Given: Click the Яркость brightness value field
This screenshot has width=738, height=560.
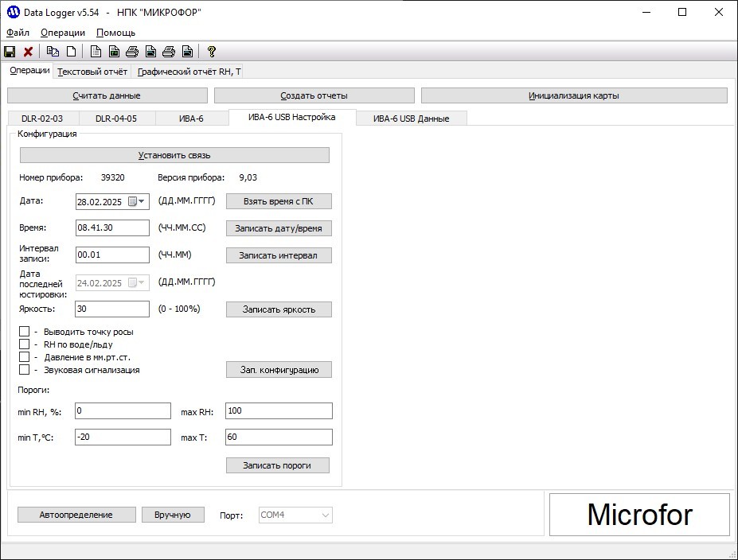Looking at the screenshot, I should pos(111,309).
